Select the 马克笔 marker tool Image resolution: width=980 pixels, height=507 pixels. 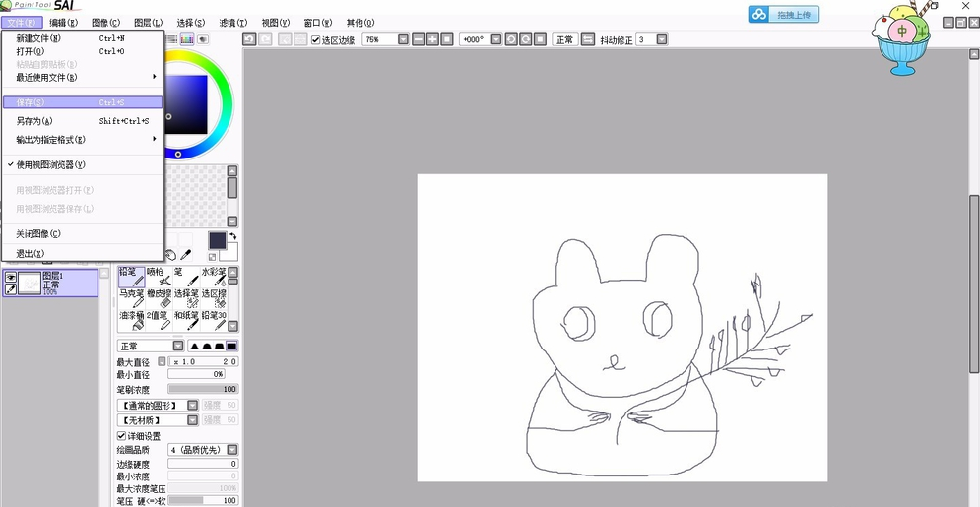click(131, 298)
